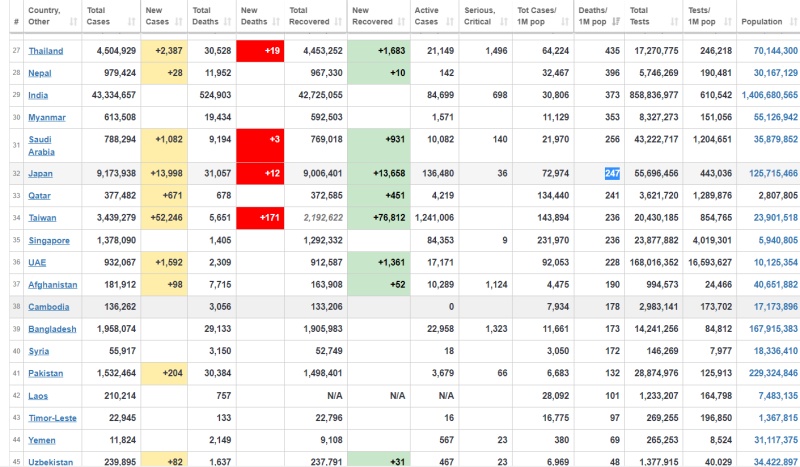The height and width of the screenshot is (467, 800).
Task: Open the Saudi Arabia country page
Action: [x=41, y=146]
